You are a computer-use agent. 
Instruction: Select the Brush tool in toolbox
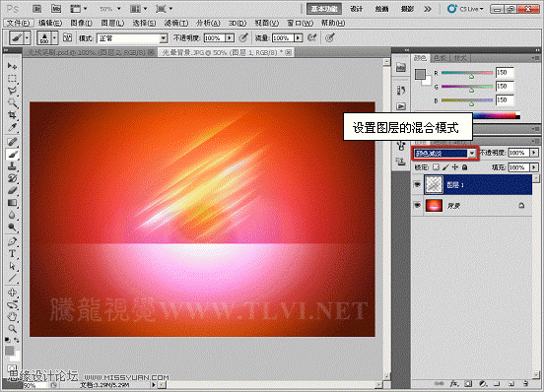click(12, 155)
